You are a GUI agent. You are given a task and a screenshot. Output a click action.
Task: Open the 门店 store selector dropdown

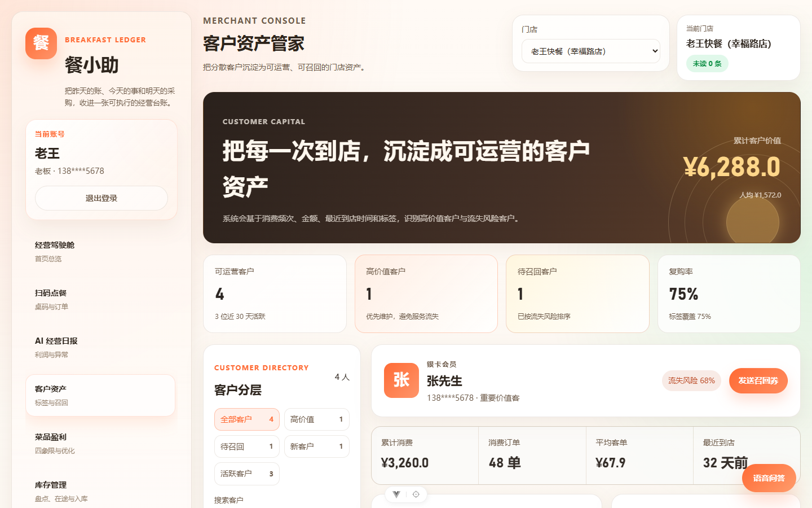pos(591,51)
